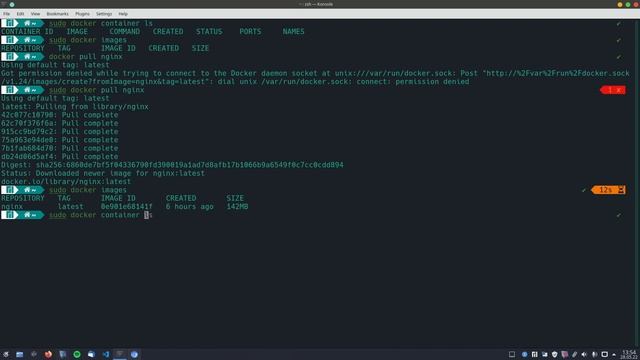Open the File menu

(x=7, y=14)
